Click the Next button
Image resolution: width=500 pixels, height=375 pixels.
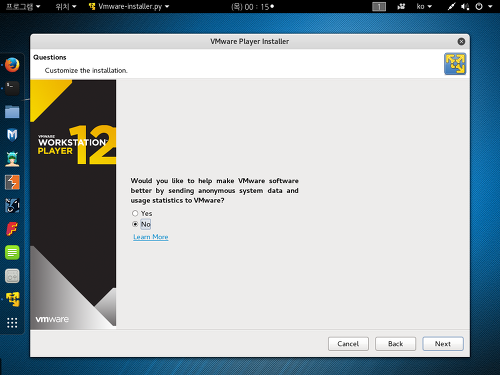443,344
